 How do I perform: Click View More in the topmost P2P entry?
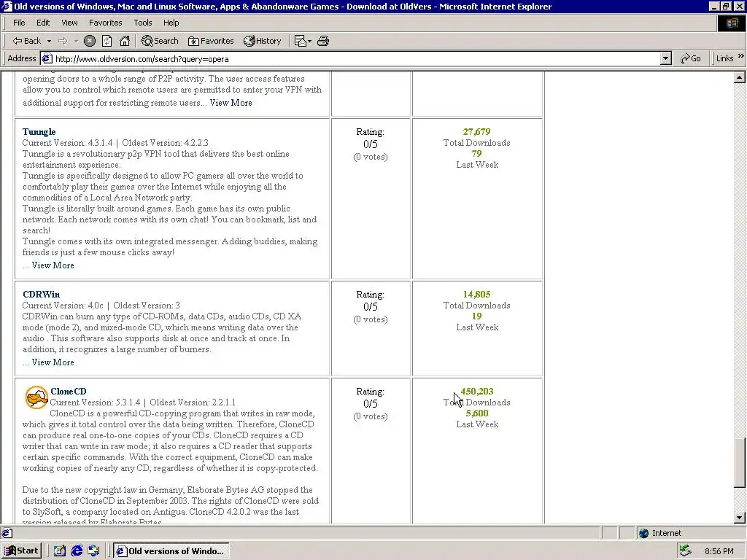[231, 103]
